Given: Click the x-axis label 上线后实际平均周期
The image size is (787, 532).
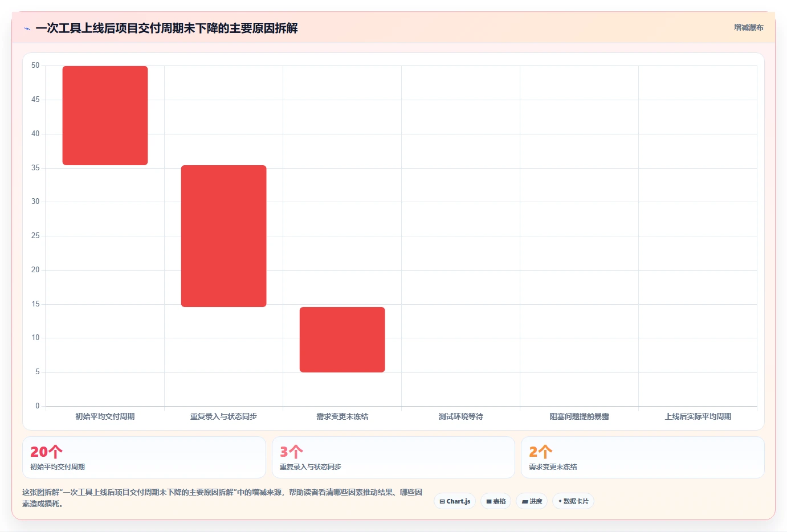Looking at the screenshot, I should coord(698,416).
